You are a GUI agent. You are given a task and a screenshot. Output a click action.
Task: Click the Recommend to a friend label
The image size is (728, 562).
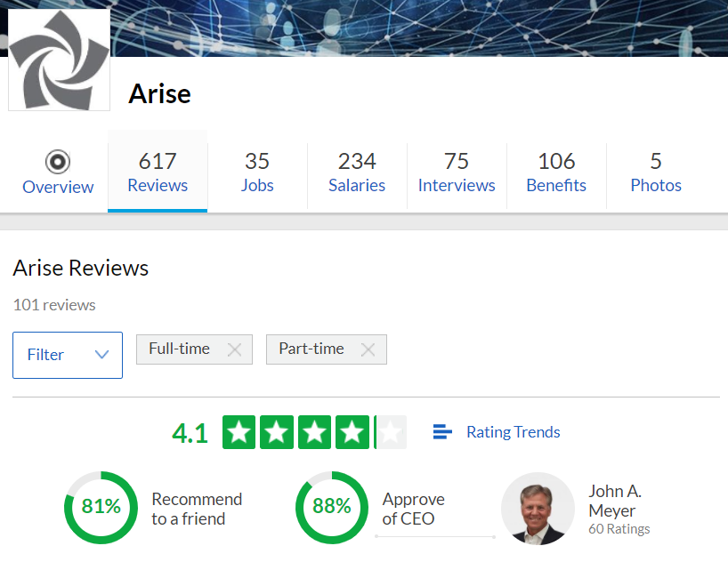(x=197, y=509)
